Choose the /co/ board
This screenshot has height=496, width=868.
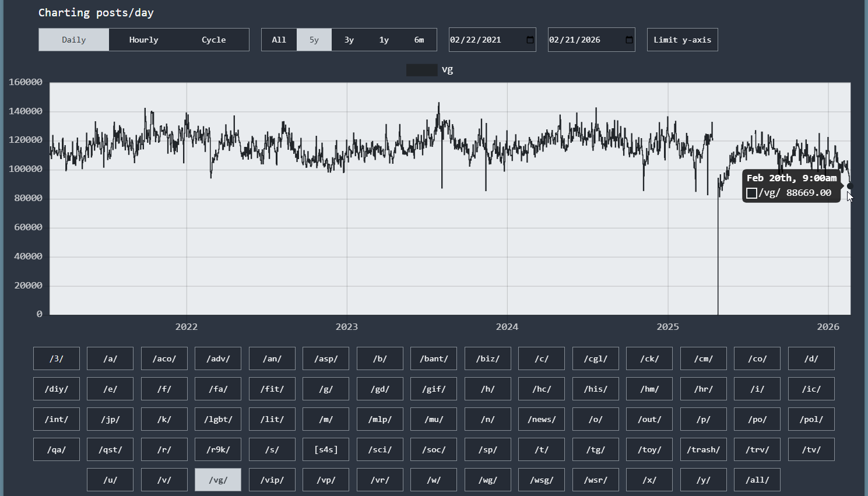[x=757, y=358]
